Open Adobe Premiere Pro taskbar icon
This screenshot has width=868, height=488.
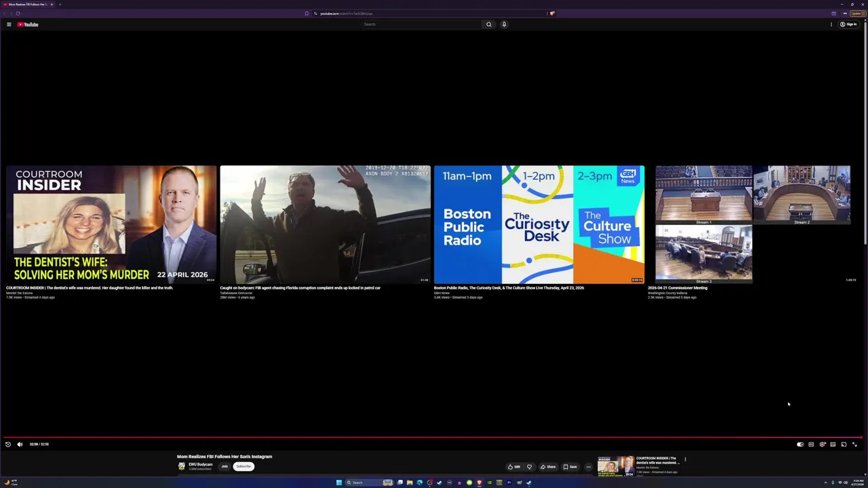tap(509, 483)
